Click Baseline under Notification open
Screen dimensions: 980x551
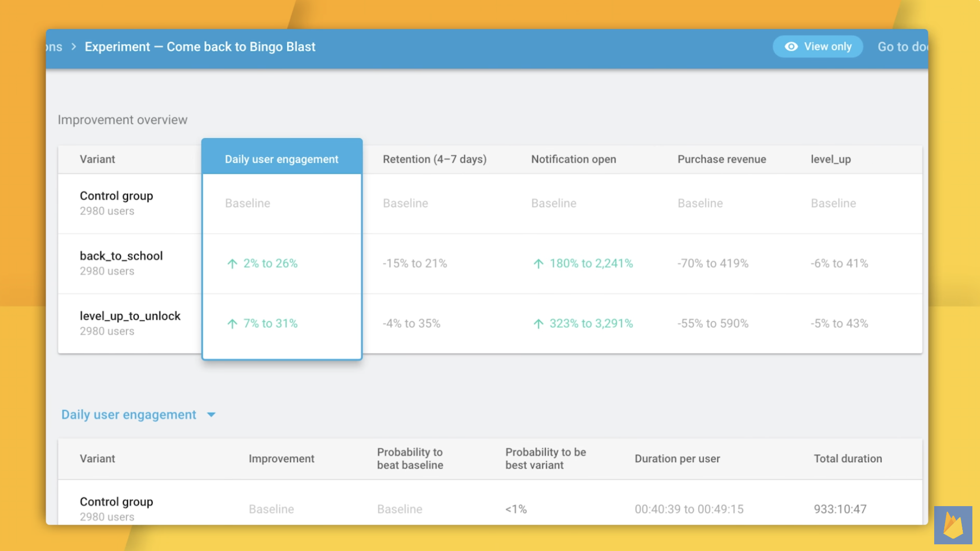point(554,203)
